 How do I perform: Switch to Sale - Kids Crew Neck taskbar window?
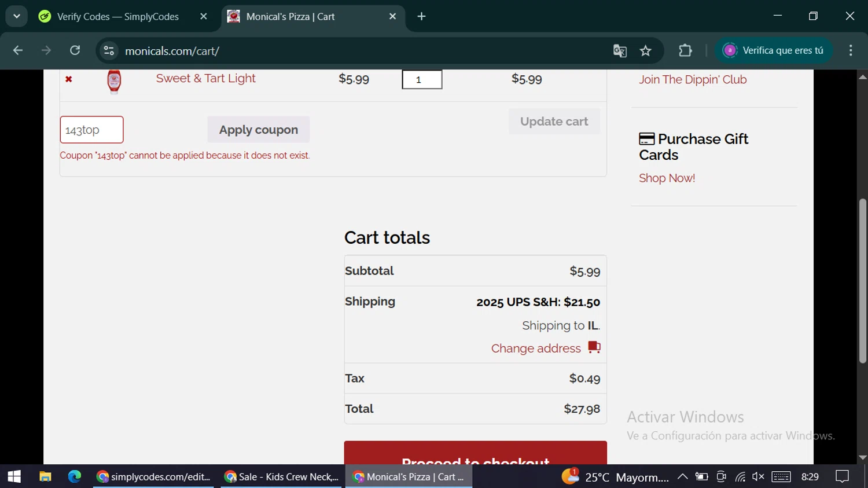pos(282,476)
